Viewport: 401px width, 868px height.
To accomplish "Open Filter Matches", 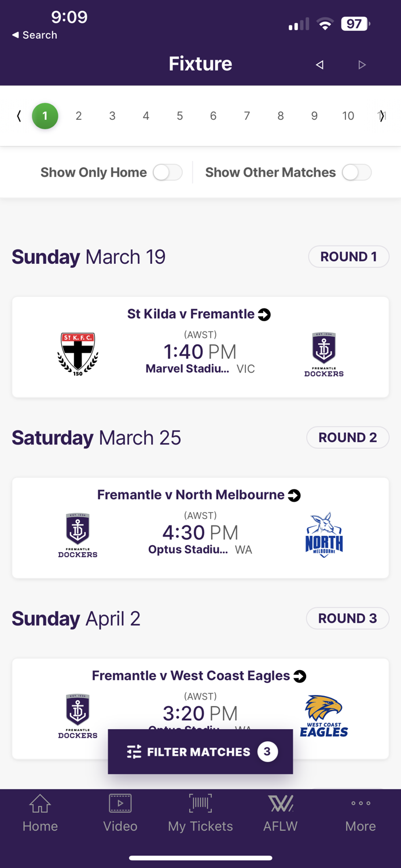I will point(200,751).
